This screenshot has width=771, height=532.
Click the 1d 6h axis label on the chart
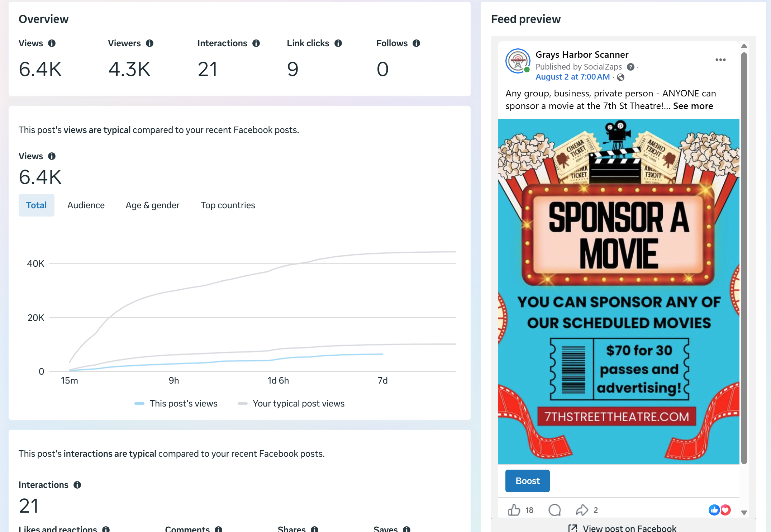click(278, 381)
